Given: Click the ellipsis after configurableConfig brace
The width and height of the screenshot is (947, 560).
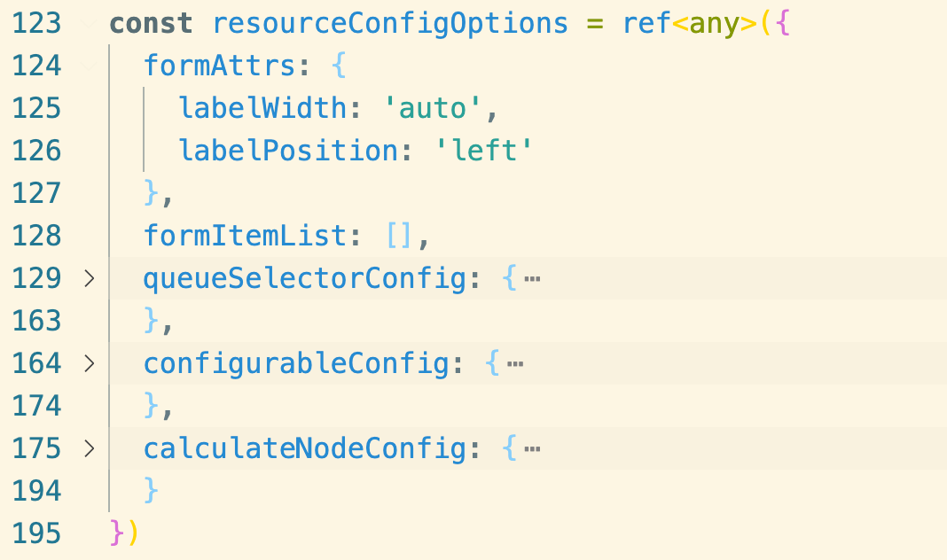Looking at the screenshot, I should pyautogui.click(x=515, y=364).
